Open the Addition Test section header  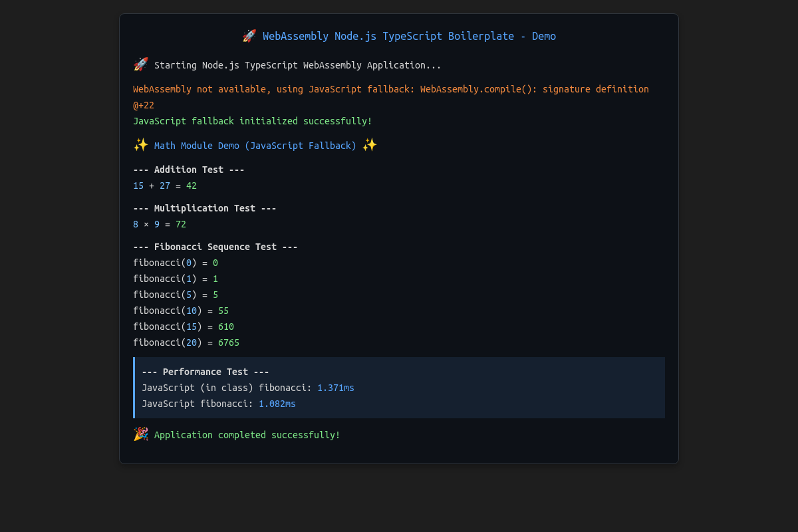[189, 169]
